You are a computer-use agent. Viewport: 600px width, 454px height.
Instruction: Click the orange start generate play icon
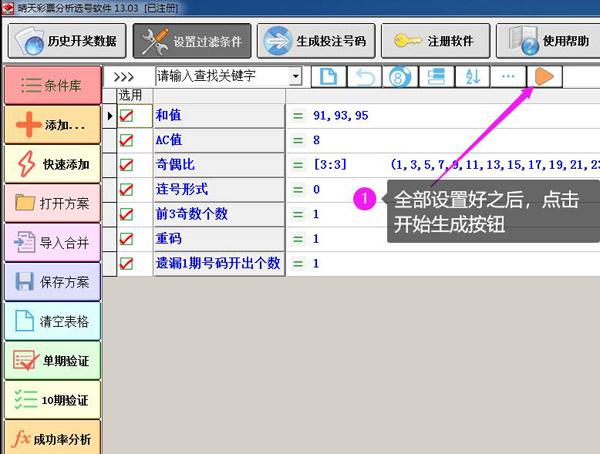coord(544,76)
